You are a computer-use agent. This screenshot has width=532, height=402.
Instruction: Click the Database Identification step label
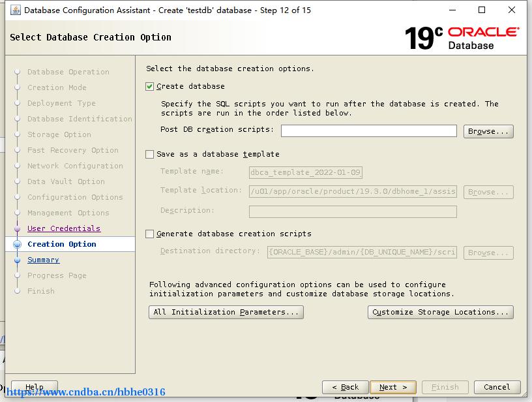(80, 119)
